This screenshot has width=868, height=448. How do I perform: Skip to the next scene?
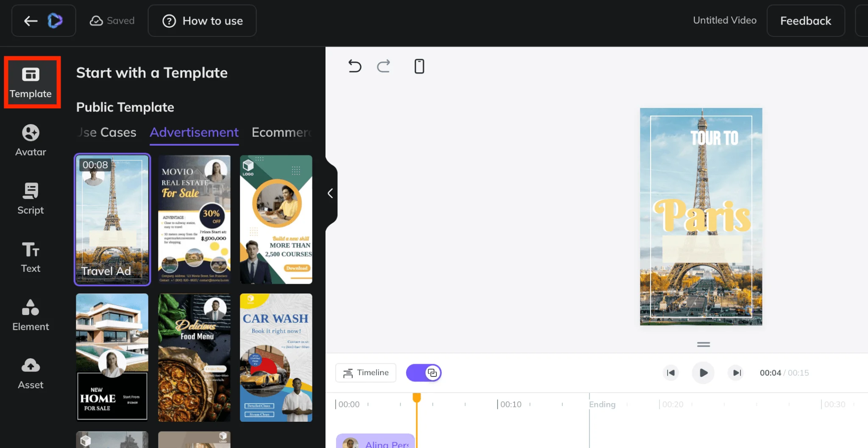[x=737, y=373]
